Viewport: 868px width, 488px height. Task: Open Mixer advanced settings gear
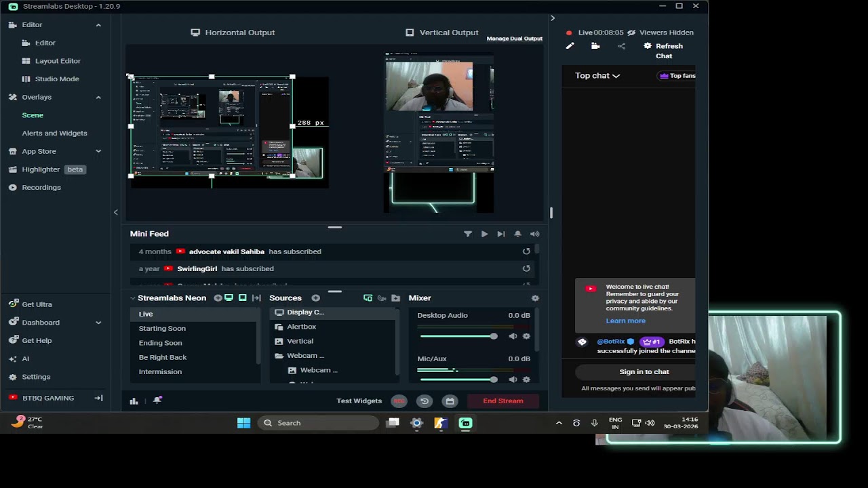(x=535, y=298)
